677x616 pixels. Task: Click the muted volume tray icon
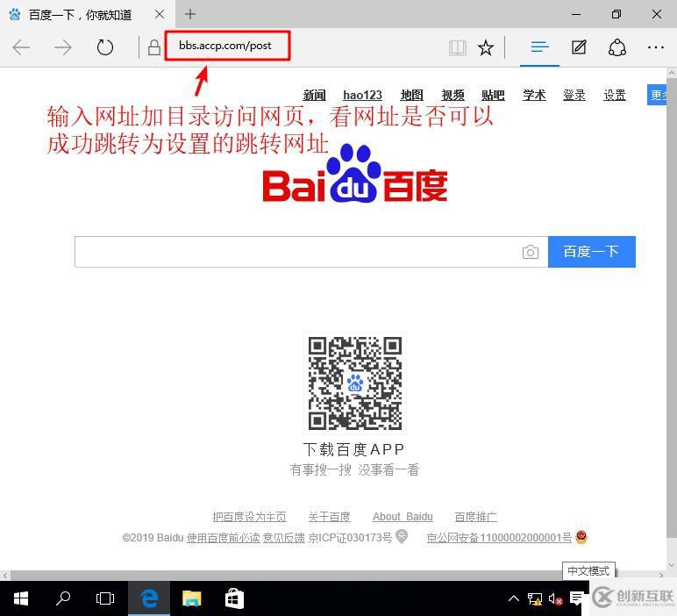pos(555,598)
